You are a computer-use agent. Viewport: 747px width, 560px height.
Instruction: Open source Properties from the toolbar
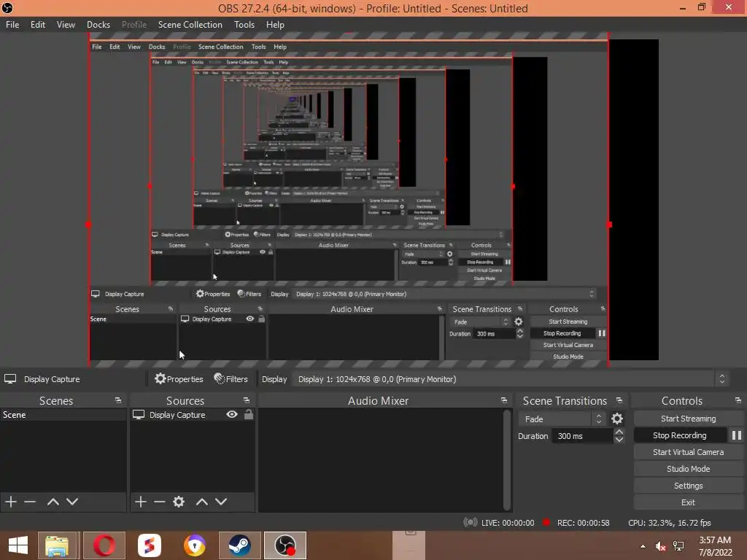[179, 379]
